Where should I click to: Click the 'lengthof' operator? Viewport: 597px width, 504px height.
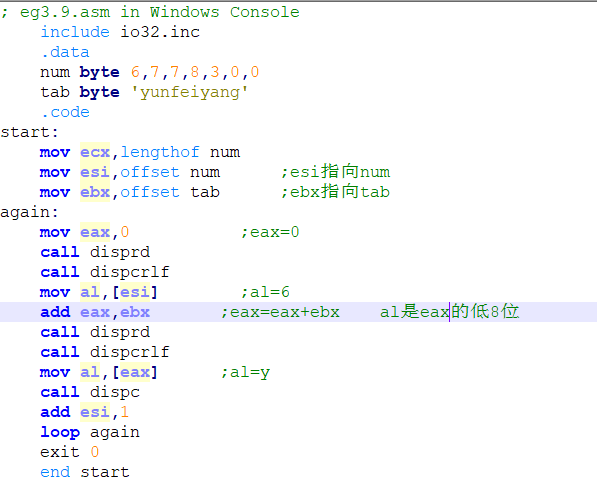pos(160,152)
